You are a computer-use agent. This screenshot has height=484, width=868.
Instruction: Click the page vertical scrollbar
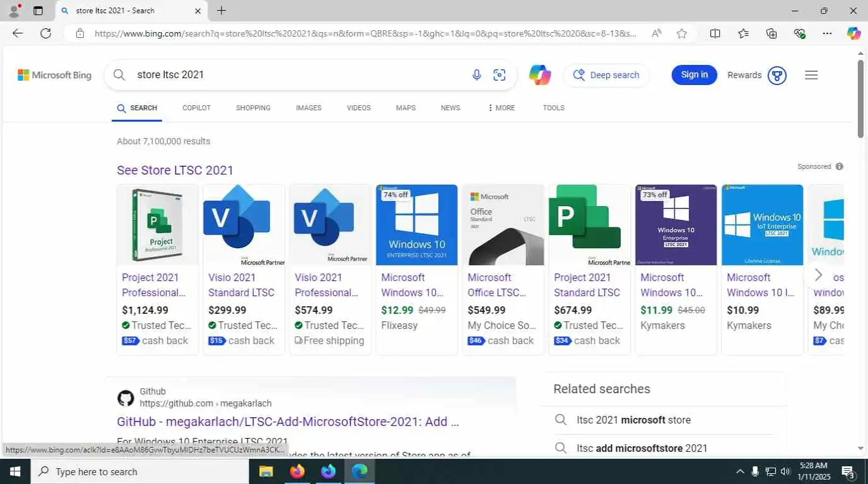coord(860,99)
